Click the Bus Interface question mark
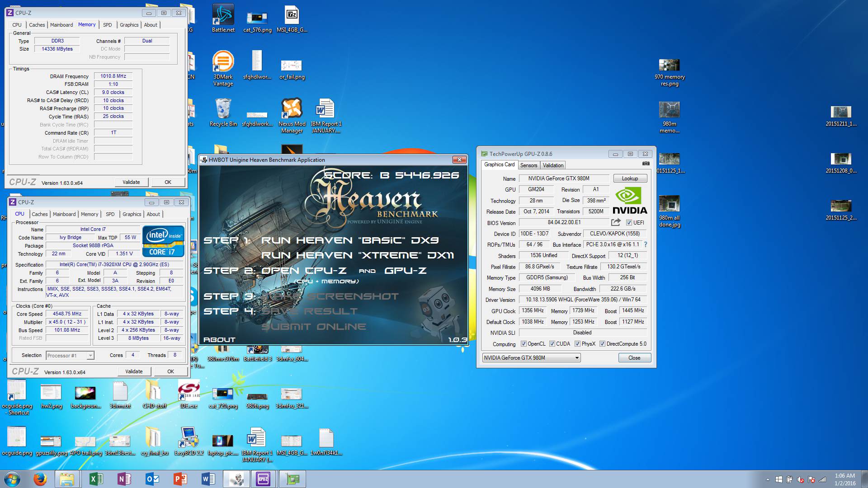868x488 pixels. coord(646,244)
